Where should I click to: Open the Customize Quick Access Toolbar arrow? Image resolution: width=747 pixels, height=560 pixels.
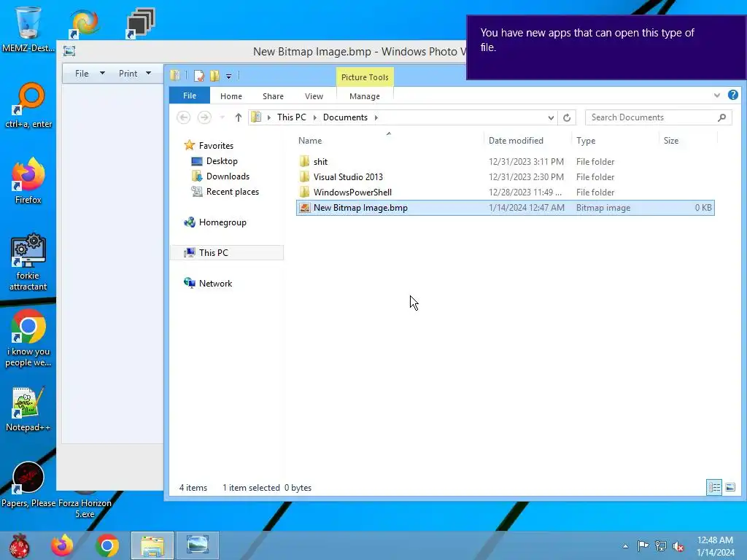point(228,76)
